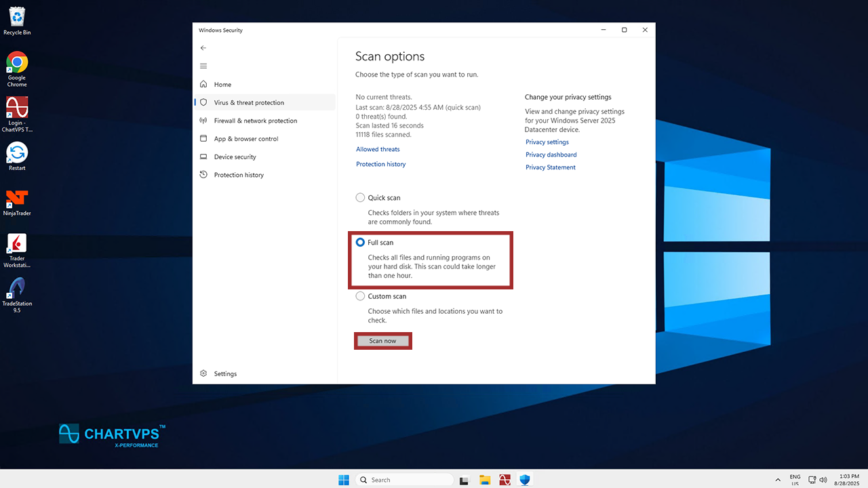The width and height of the screenshot is (868, 488).
Task: Click the Google Chrome desktop icon
Action: coord(17,64)
